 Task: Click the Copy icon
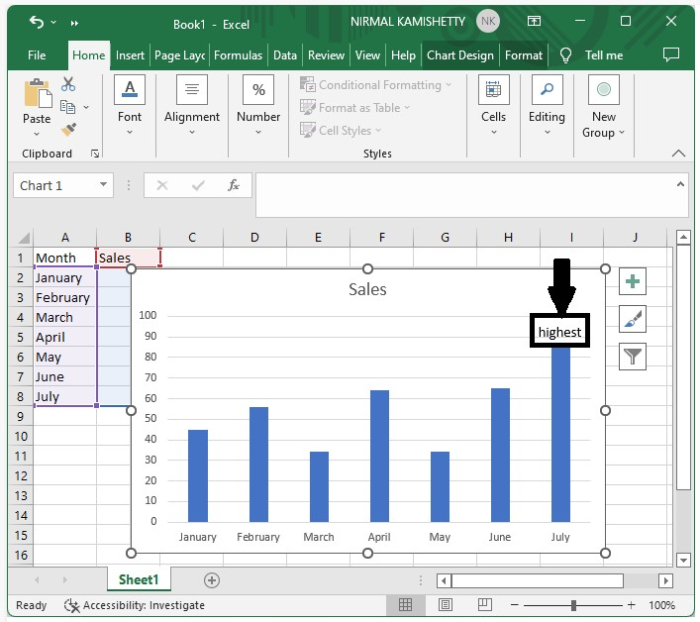[67, 107]
